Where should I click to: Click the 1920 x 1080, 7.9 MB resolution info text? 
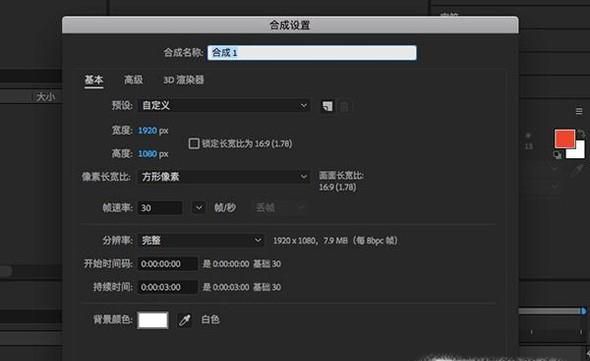[335, 241]
